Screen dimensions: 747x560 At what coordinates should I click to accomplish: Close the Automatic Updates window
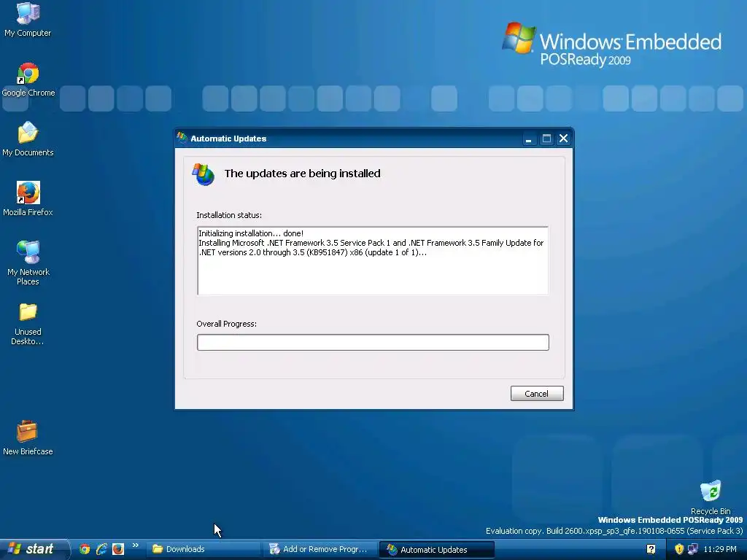click(x=564, y=139)
